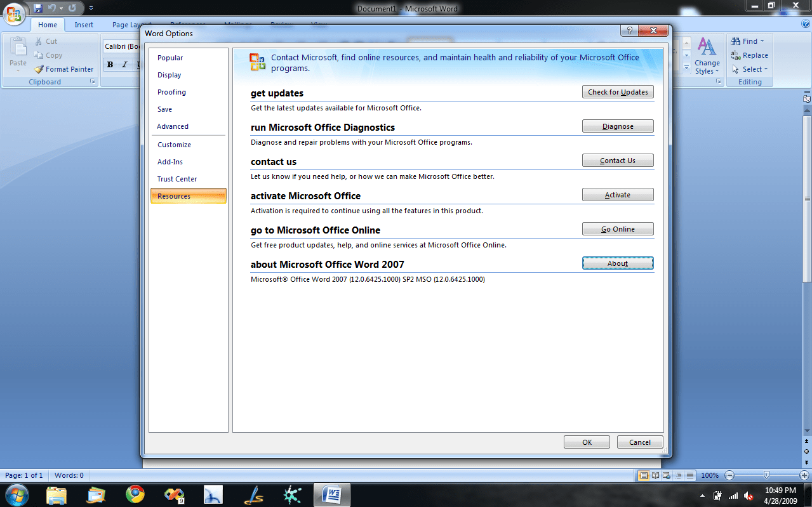This screenshot has width=812, height=507.
Task: Click the Replace icon button
Action: click(749, 55)
